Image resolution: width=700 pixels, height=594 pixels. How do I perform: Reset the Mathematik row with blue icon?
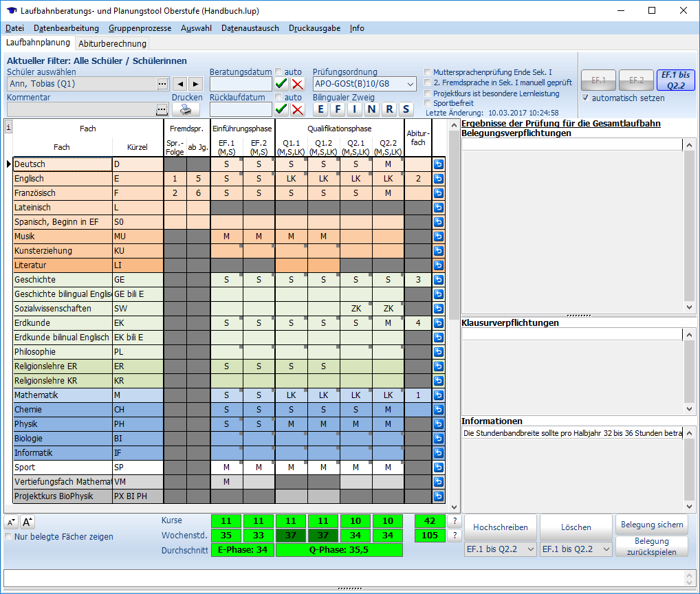(439, 395)
